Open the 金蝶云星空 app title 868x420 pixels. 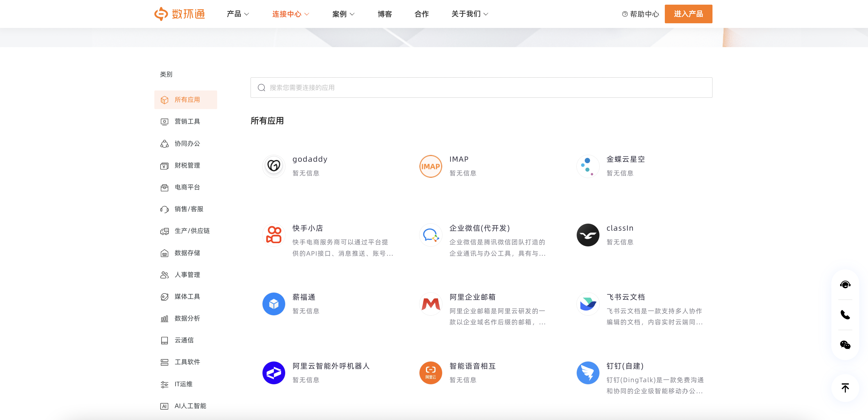626,159
